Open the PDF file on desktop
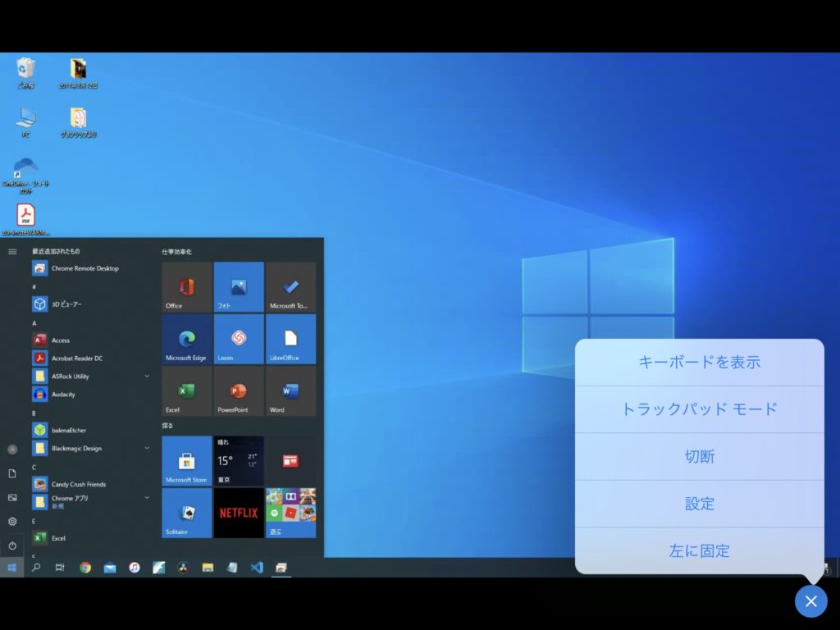Screen dimensions: 840x630 tap(25, 220)
